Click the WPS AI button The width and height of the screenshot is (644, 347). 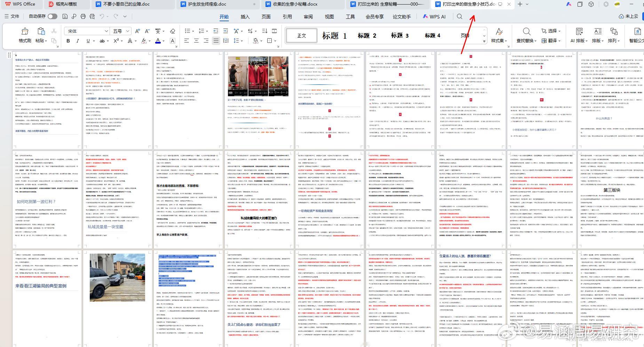point(434,17)
